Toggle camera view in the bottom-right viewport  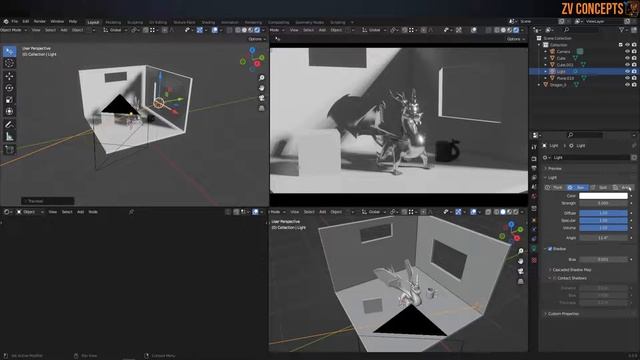pyautogui.click(x=520, y=271)
